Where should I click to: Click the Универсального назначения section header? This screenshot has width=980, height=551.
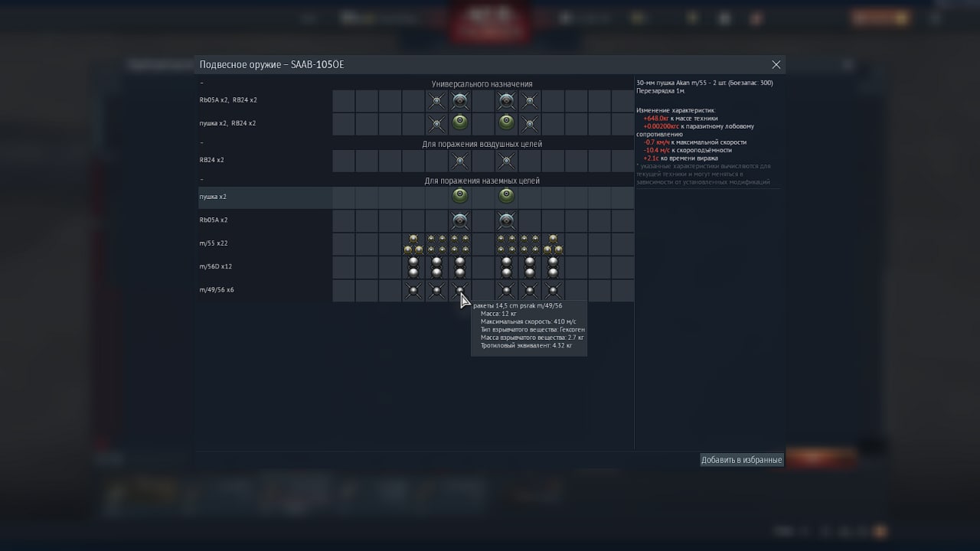coord(482,83)
